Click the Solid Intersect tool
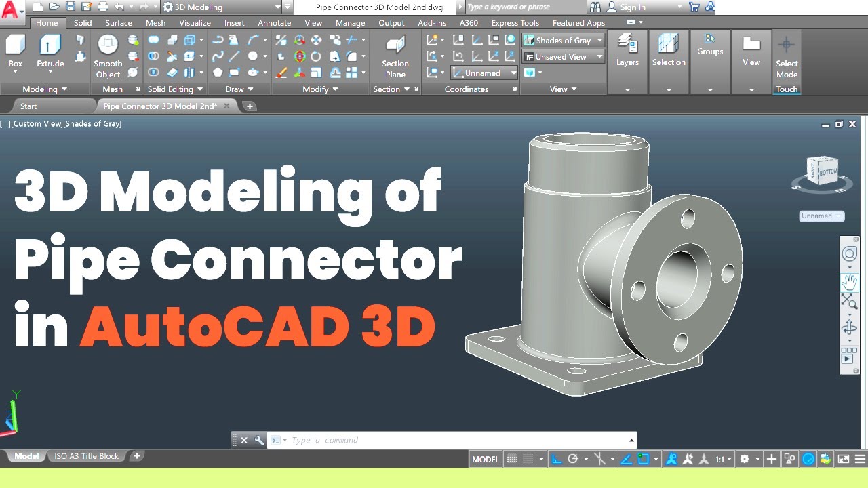The height and width of the screenshot is (488, 868). tap(154, 73)
